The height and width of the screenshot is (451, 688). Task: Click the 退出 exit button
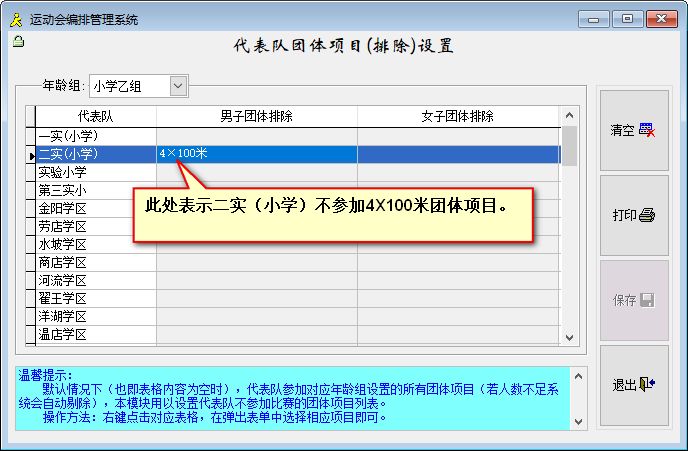click(x=634, y=385)
